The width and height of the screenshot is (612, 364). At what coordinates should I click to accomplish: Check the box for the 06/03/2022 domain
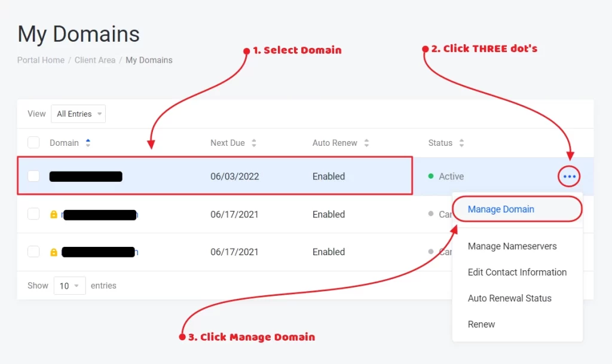33,176
